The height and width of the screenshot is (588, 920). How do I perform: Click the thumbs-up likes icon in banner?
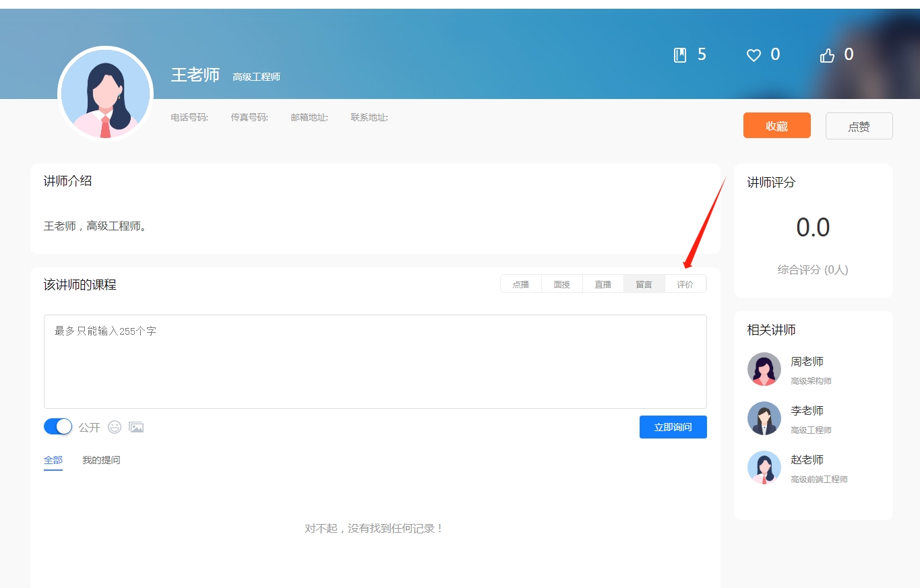coord(827,56)
